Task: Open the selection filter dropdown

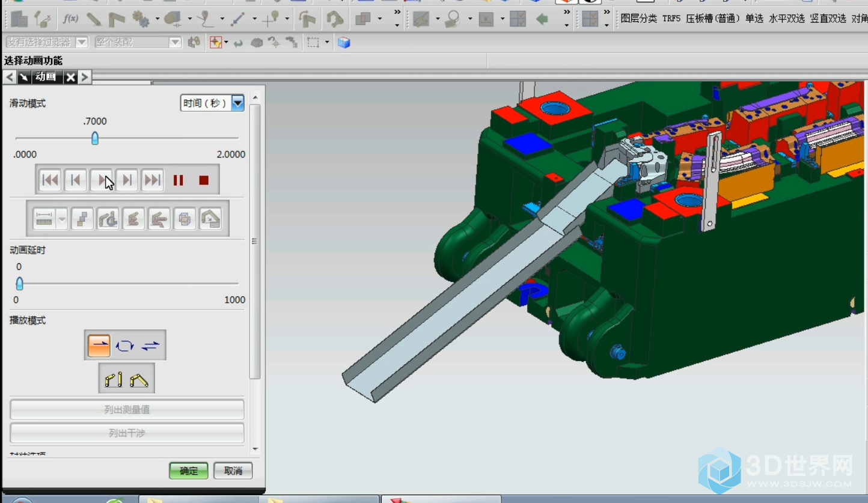Action: [82, 43]
